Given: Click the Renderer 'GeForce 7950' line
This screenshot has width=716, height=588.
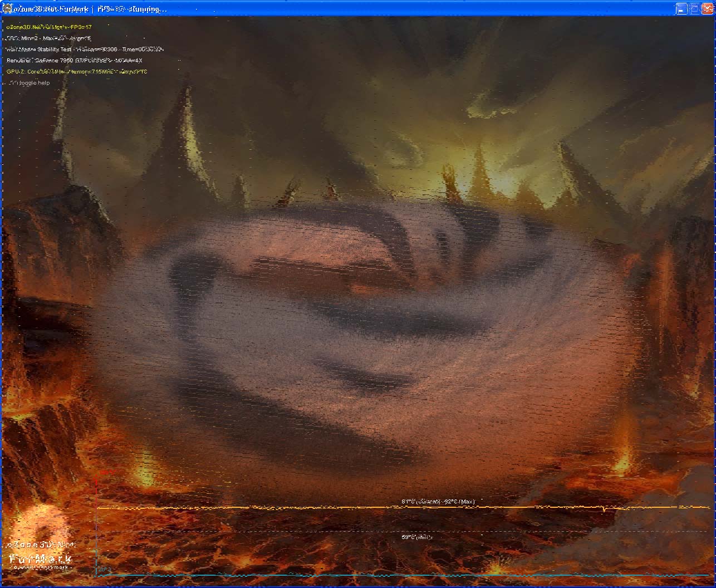Looking at the screenshot, I should point(75,60).
